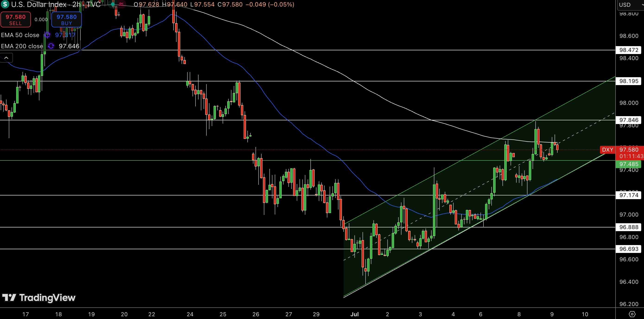Click the 0.000 spread value
This screenshot has height=319, width=644.
coord(41,19)
